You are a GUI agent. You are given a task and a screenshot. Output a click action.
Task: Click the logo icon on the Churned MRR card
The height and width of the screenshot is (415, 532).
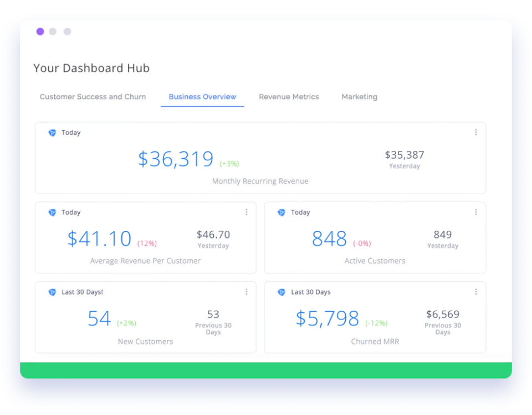tap(282, 292)
